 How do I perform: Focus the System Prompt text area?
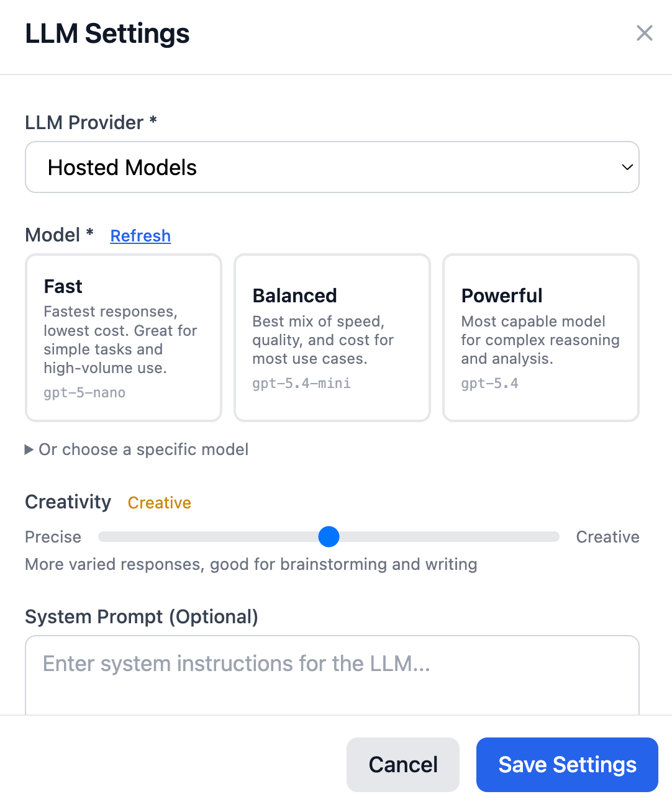pyautogui.click(x=332, y=675)
